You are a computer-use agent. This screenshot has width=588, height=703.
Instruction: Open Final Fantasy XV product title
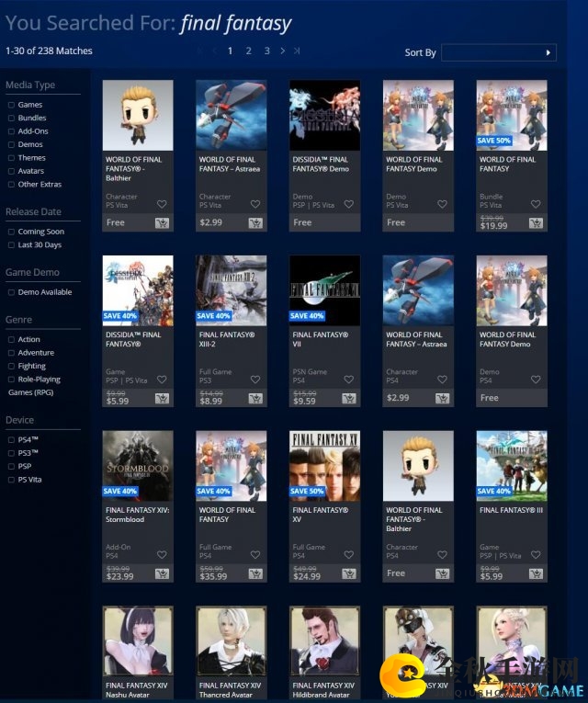pos(320,515)
